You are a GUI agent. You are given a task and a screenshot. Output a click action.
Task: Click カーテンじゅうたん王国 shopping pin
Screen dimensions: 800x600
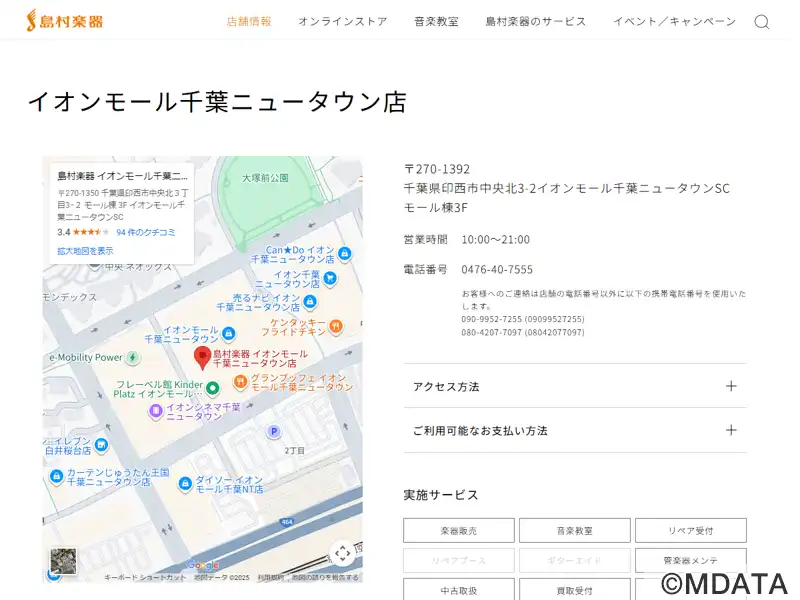[56, 477]
